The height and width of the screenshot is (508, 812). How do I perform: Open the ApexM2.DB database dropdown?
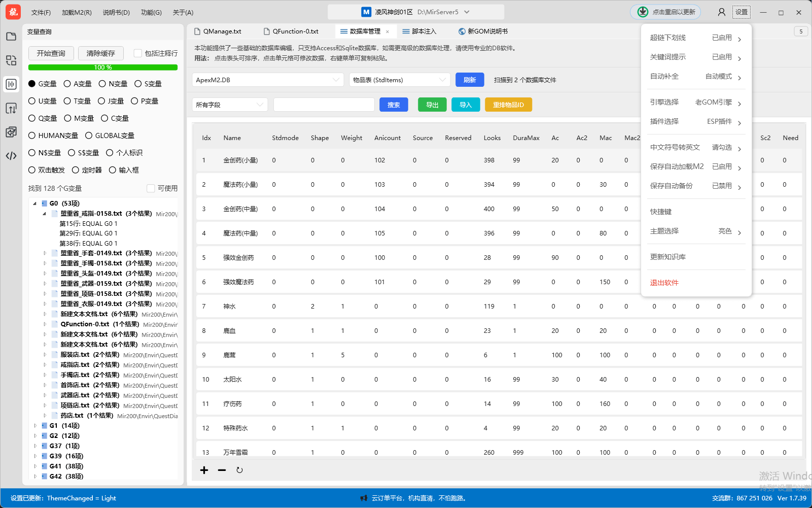pyautogui.click(x=267, y=80)
